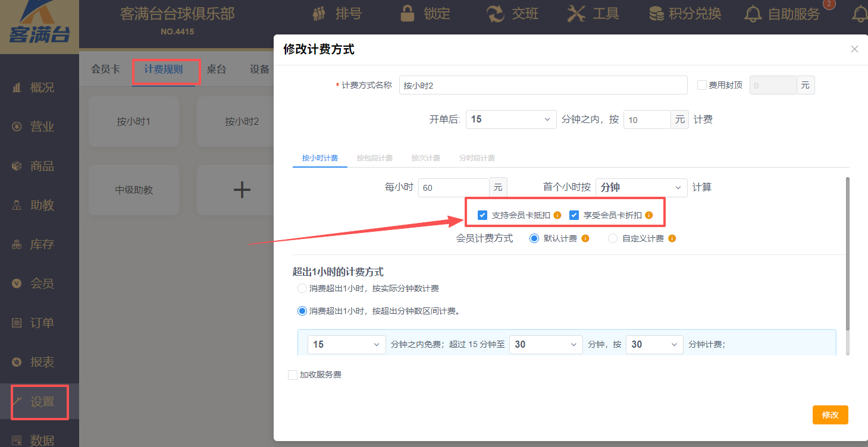Switch to the 按包段计费 tab
Viewport: 868px width, 447px height.
pos(375,158)
